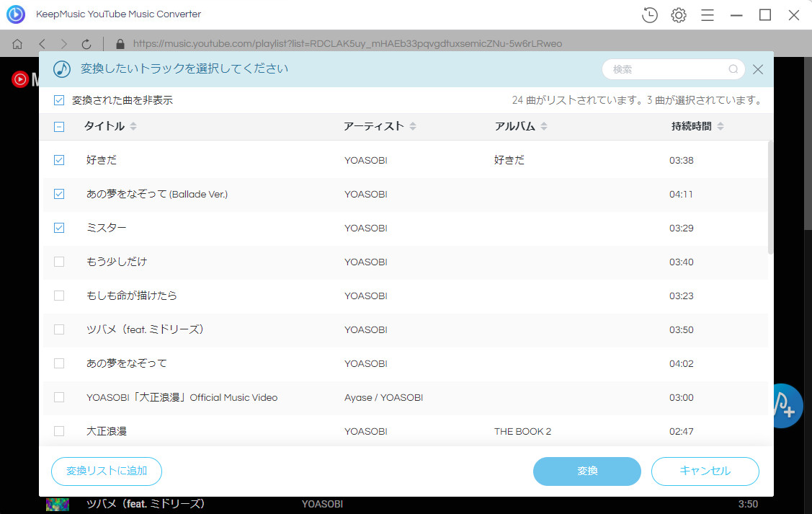Click ミスター track title
Viewport: 812px width, 514px height.
click(106, 228)
